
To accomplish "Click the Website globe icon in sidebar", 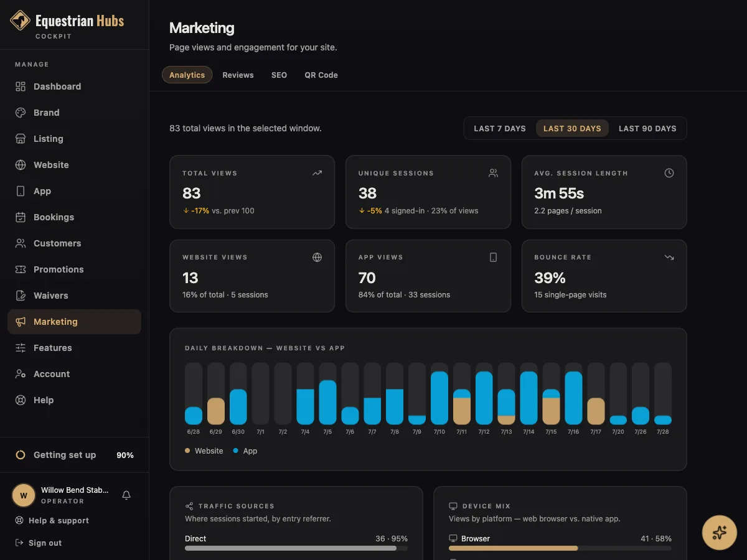I will click(21, 165).
